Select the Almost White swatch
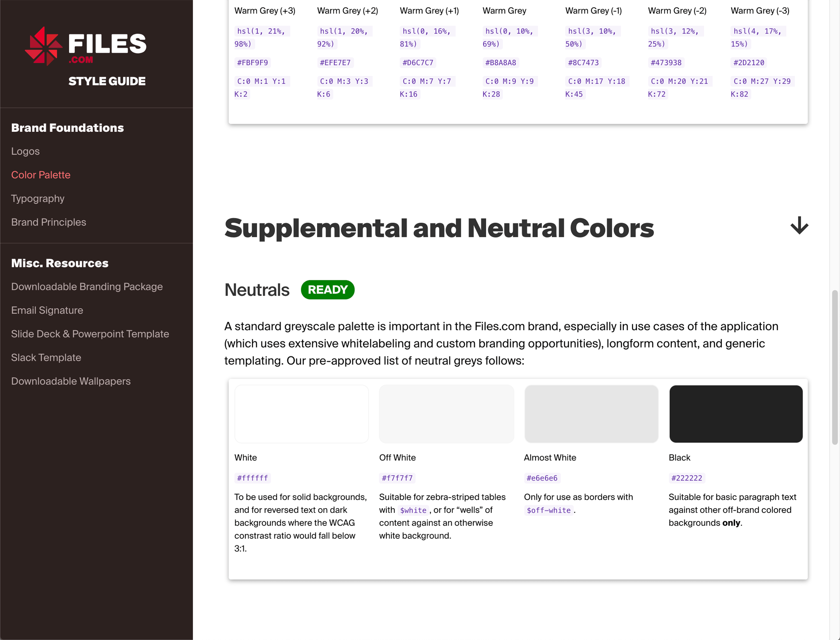The image size is (840, 640). click(591, 414)
